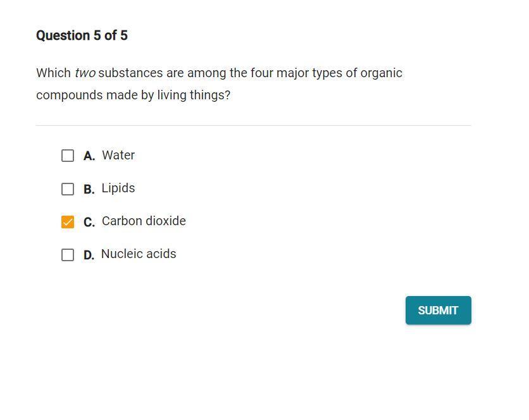
Task: Click the "Question 5 of 5" heading
Action: (82, 35)
